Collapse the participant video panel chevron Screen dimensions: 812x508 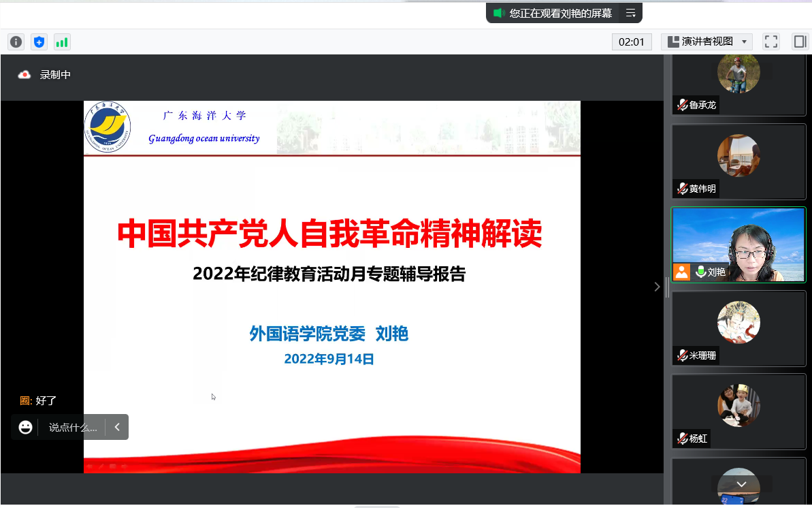[x=657, y=287]
